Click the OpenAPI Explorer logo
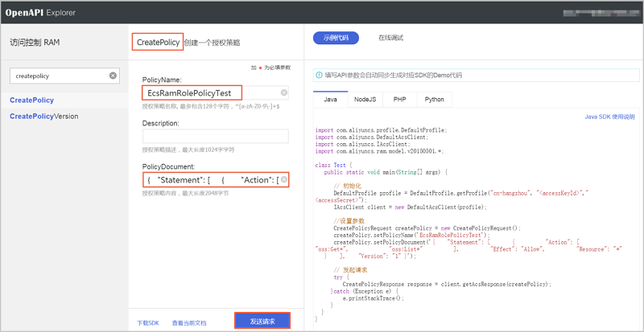The width and height of the screenshot is (644, 332). pyautogui.click(x=39, y=12)
